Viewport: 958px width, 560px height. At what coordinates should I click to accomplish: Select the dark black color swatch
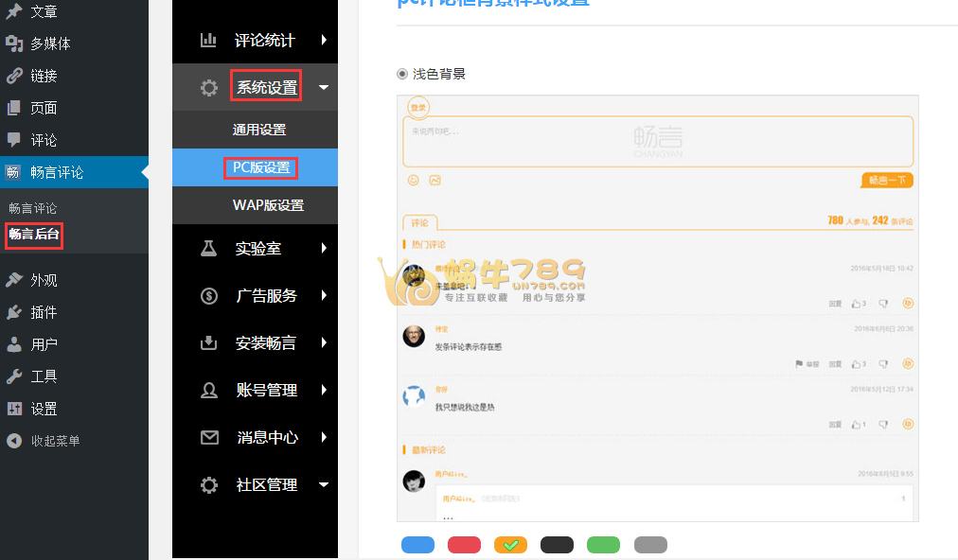click(557, 545)
